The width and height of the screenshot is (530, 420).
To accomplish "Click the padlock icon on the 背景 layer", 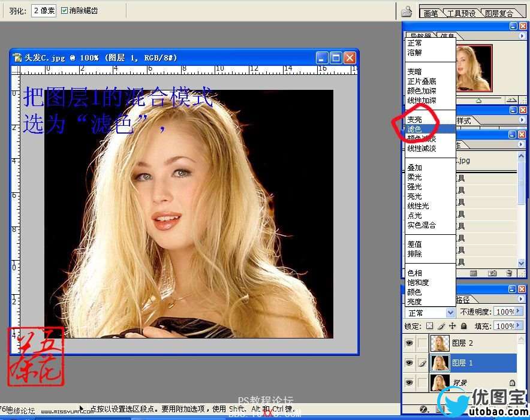I will point(512,382).
